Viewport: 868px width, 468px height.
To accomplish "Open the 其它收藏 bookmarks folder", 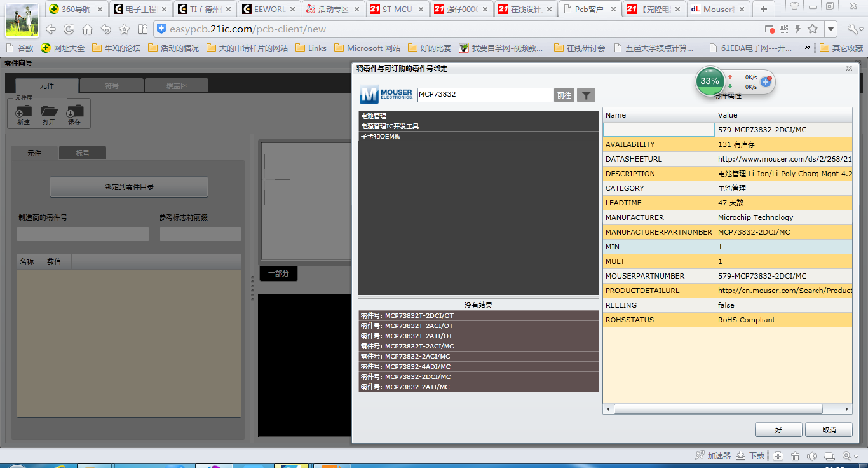I will pos(841,48).
